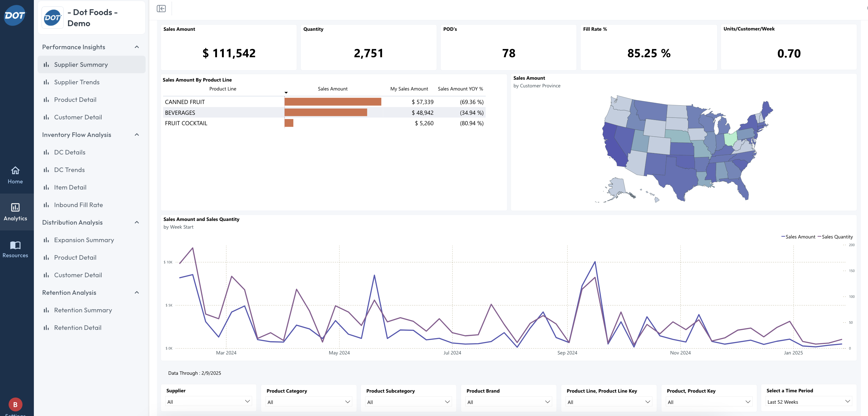
Task: Click the user avatar B icon
Action: (x=15, y=404)
